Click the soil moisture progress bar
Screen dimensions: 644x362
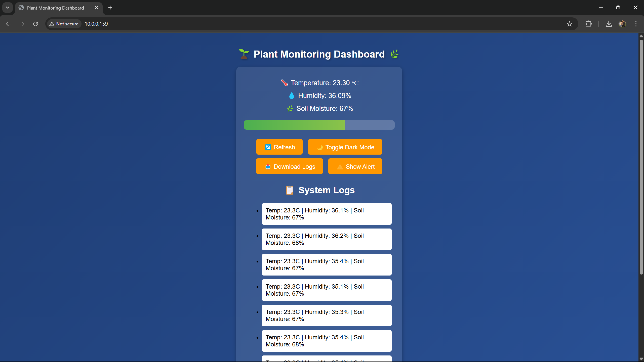(x=319, y=125)
